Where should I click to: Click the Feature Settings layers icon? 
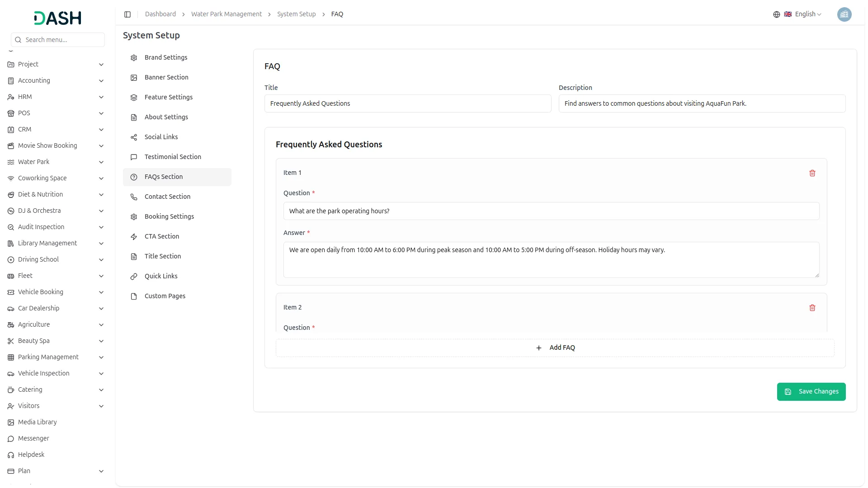[x=134, y=98]
